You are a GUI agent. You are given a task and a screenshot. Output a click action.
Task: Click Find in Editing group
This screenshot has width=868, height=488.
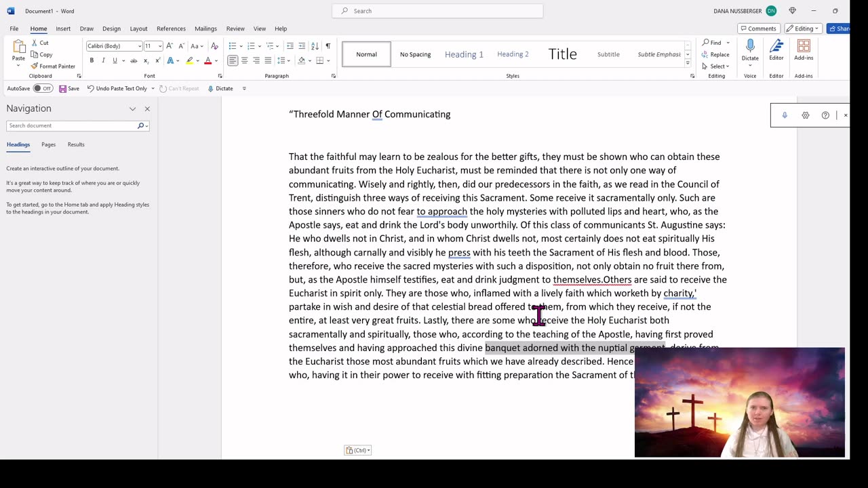pyautogui.click(x=712, y=43)
